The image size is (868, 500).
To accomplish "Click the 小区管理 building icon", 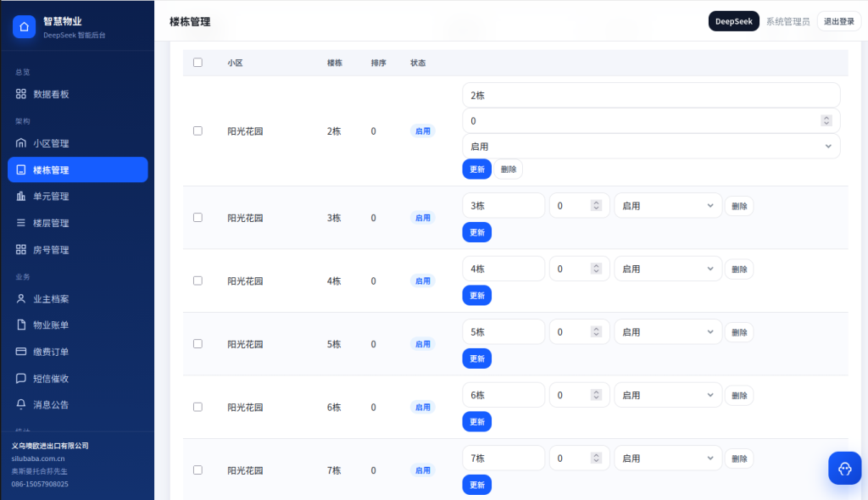I will click(x=21, y=143).
